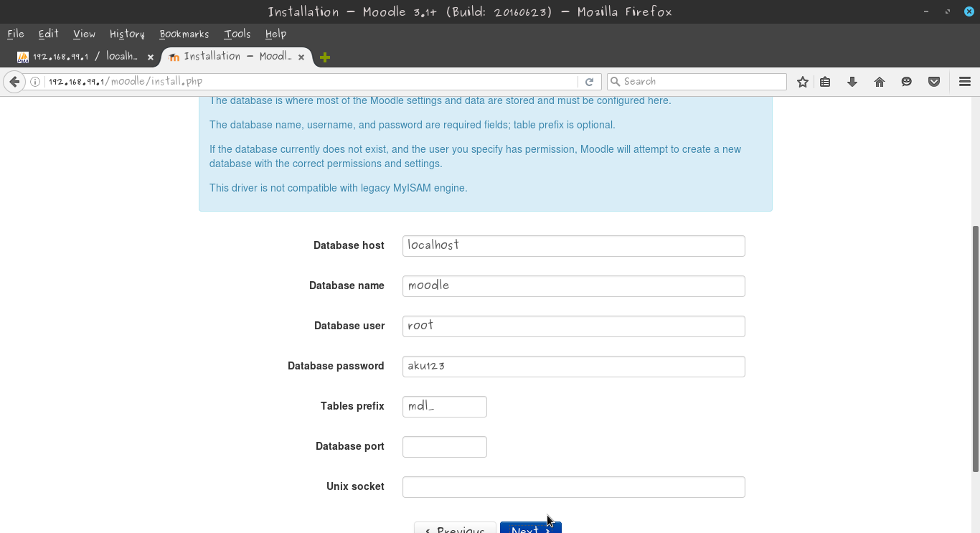980x533 pixels.
Task: Open the File menu
Action: pyautogui.click(x=16, y=34)
